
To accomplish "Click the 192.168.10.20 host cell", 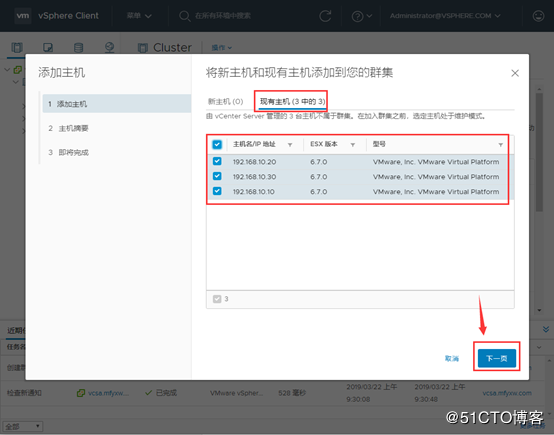I will coord(254,162).
